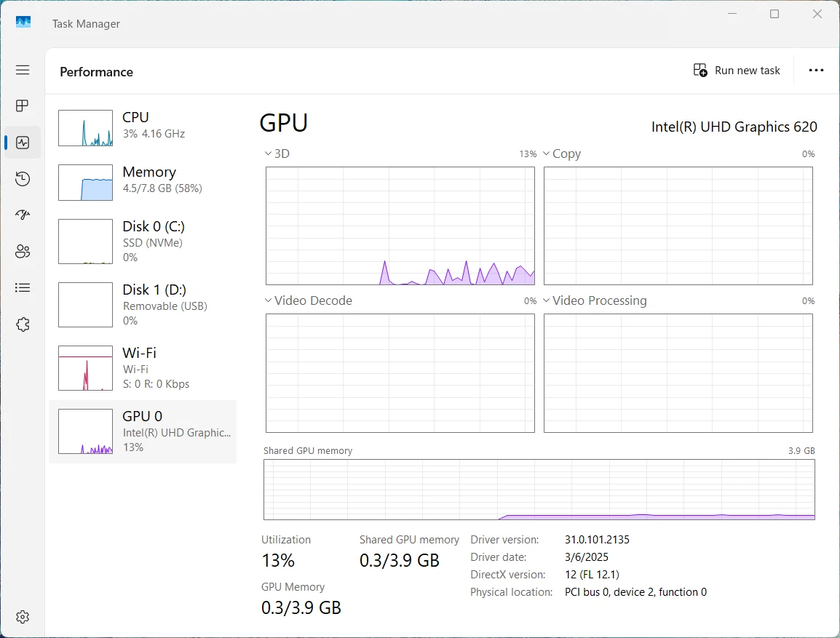Image resolution: width=840 pixels, height=638 pixels.
Task: Click the Video Decode graph
Action: [400, 373]
